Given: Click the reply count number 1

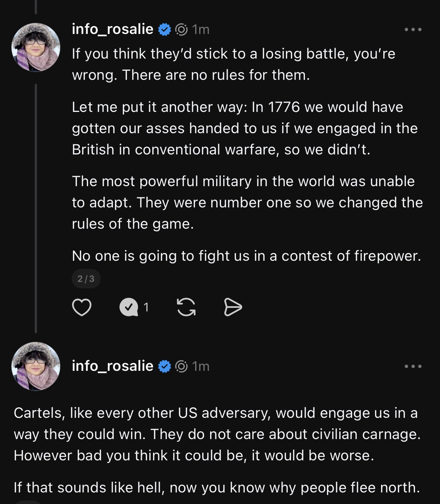Looking at the screenshot, I should [x=146, y=307].
